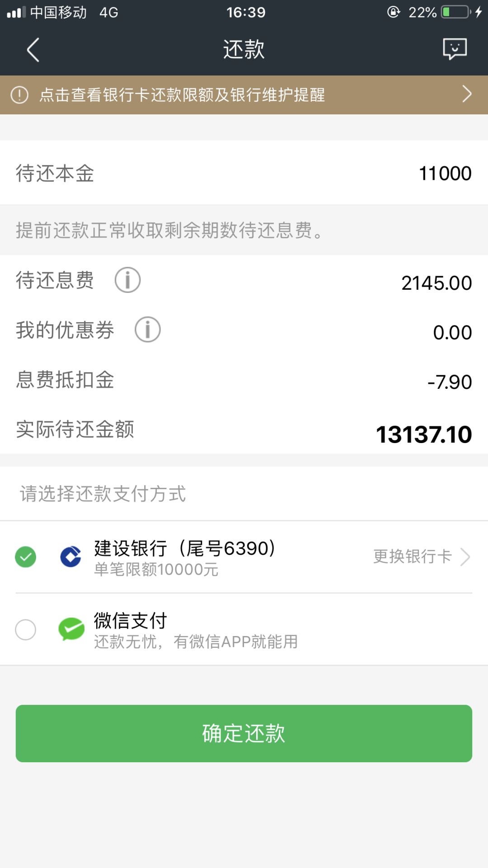Screen dimensions: 488x868
Task: Open the customer service chat icon
Action: coord(455,49)
